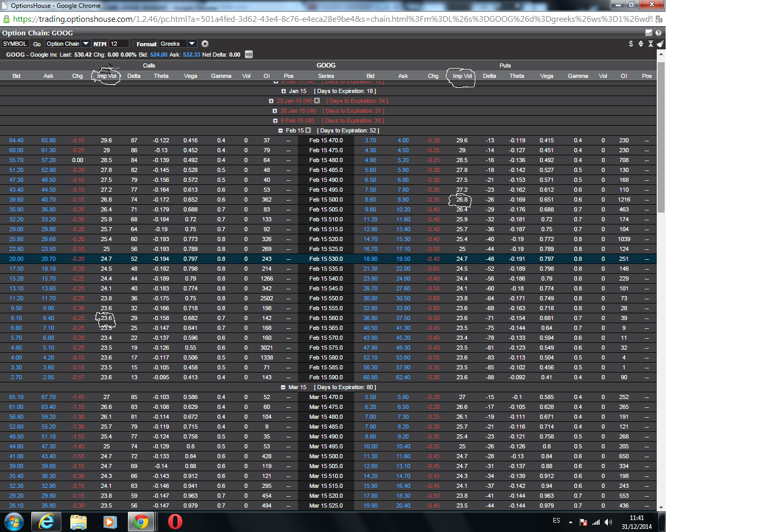Launch Opera from the taskbar

[175, 522]
